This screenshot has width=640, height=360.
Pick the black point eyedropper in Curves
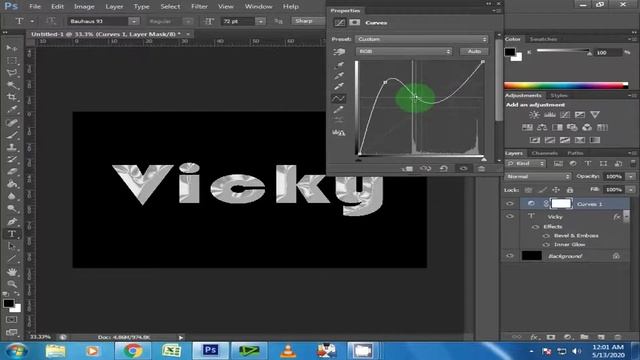(x=339, y=65)
